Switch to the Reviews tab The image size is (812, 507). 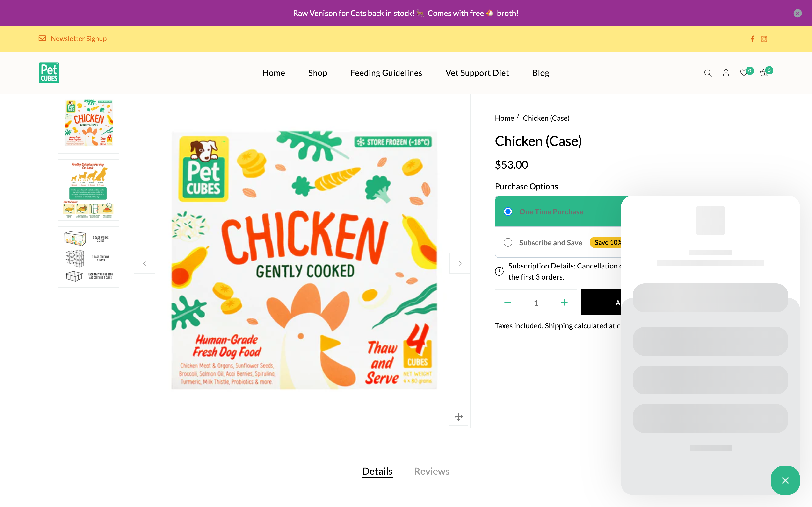tap(432, 471)
